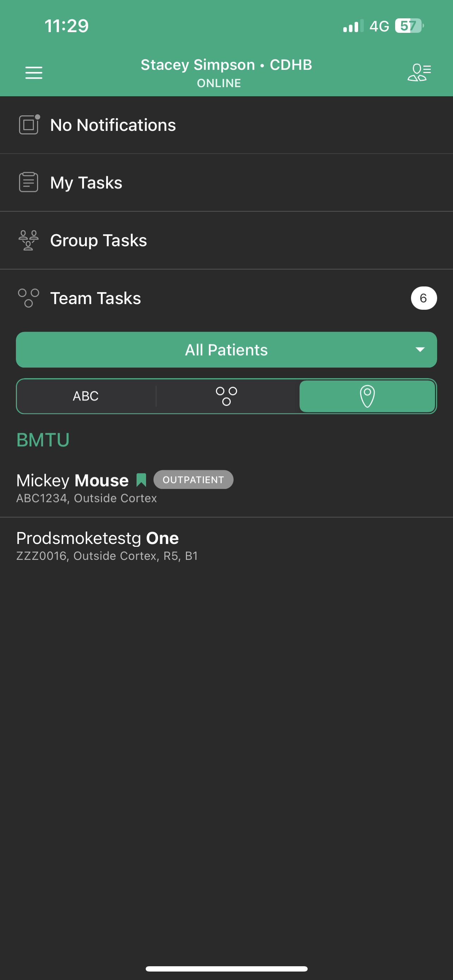Switch to ABC alphabetical sorting
Screen dimensions: 453x980
coord(86,396)
